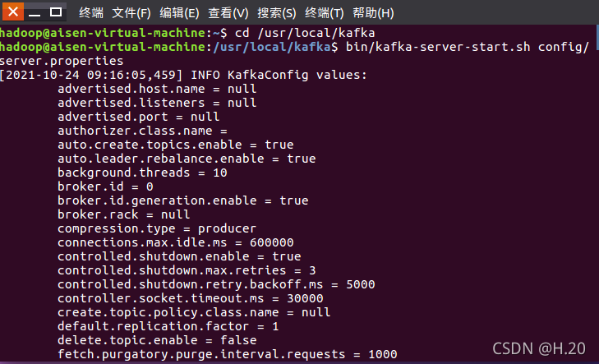
Task: Minimize the terminal window
Action: pos(35,12)
